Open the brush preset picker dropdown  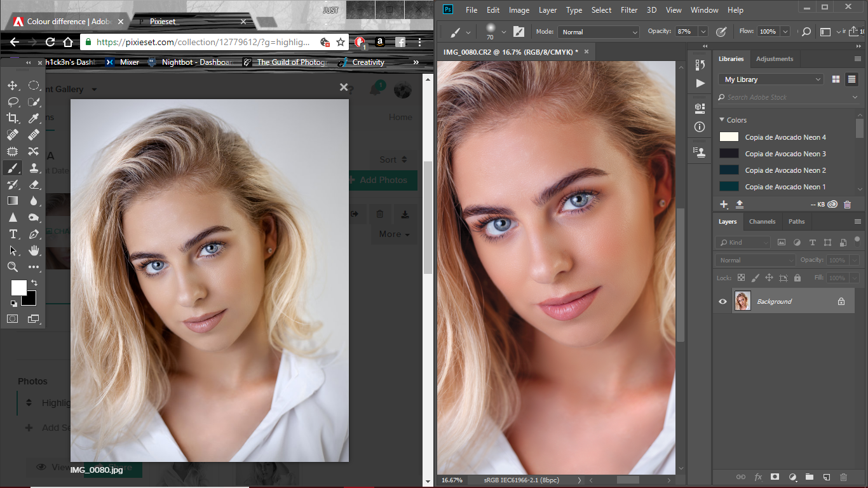(x=503, y=32)
